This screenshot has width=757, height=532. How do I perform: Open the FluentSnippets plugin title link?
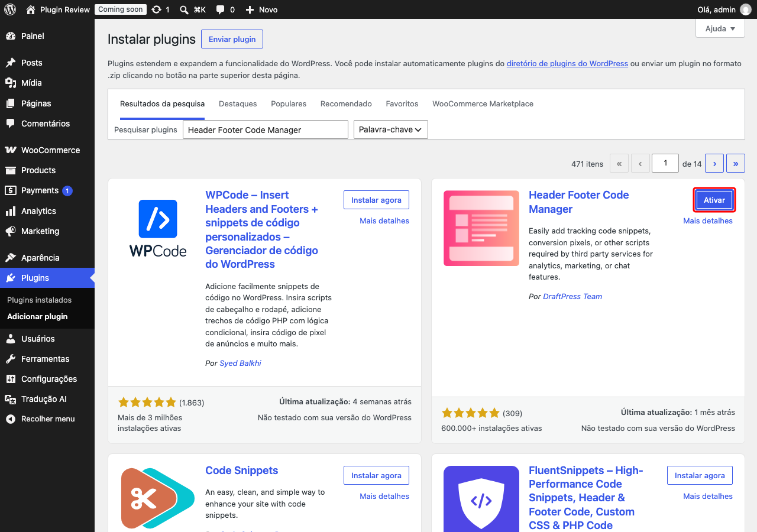(x=586, y=498)
